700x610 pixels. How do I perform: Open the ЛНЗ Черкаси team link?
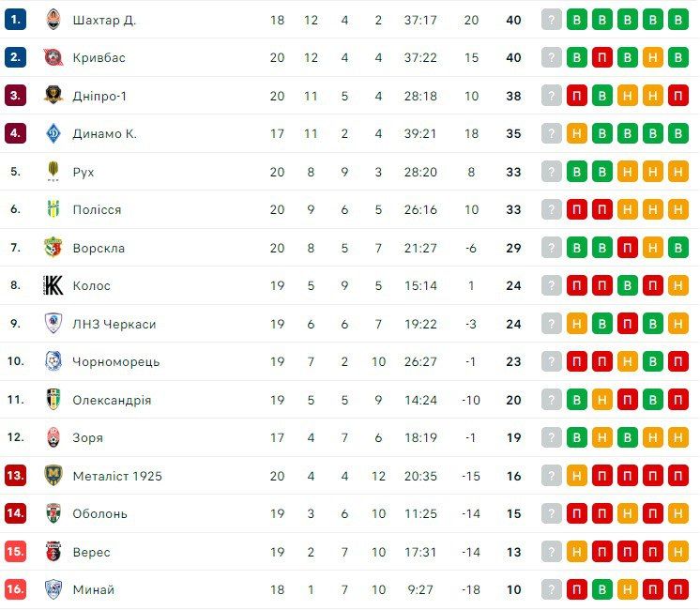tap(114, 324)
